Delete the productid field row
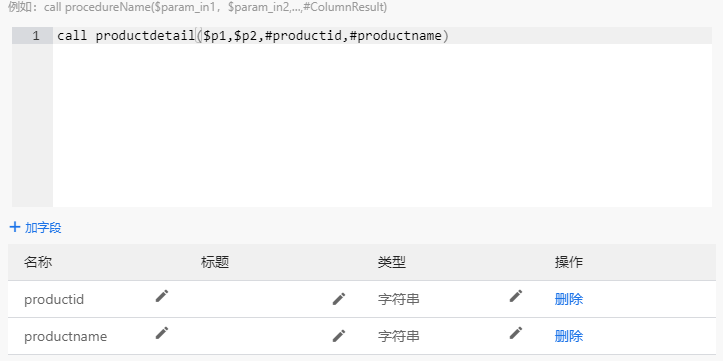 coord(569,300)
